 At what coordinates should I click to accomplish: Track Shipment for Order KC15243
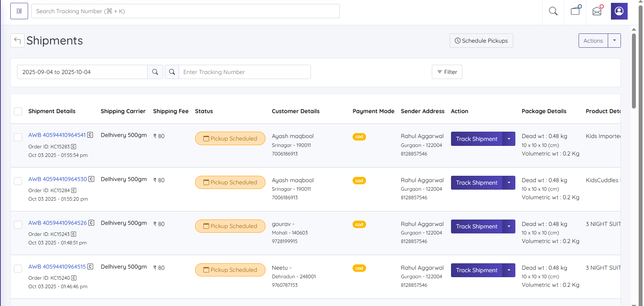(x=477, y=226)
